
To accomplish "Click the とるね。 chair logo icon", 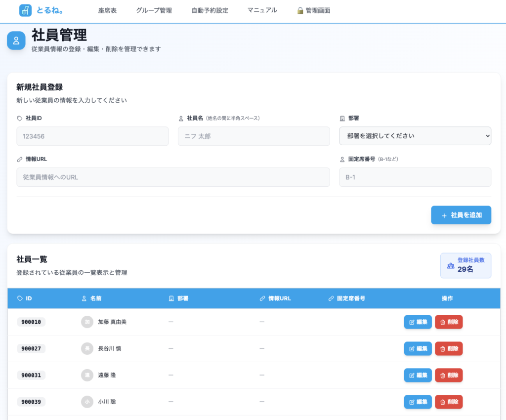I will tap(25, 10).
